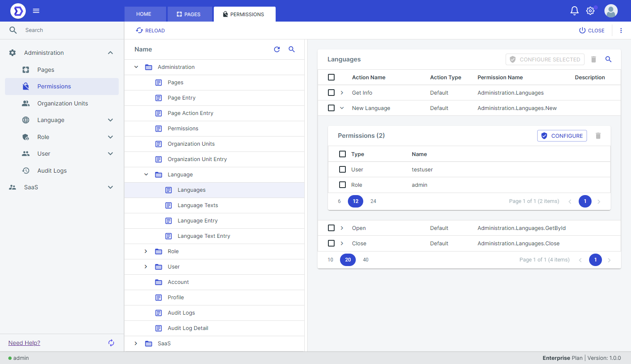Click the Administration gear icon in sidebar
631x364 pixels.
[12, 53]
